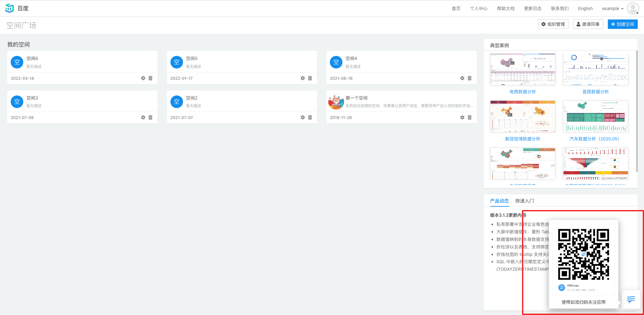
Task: Expand the example account dropdown
Action: (x=613, y=8)
